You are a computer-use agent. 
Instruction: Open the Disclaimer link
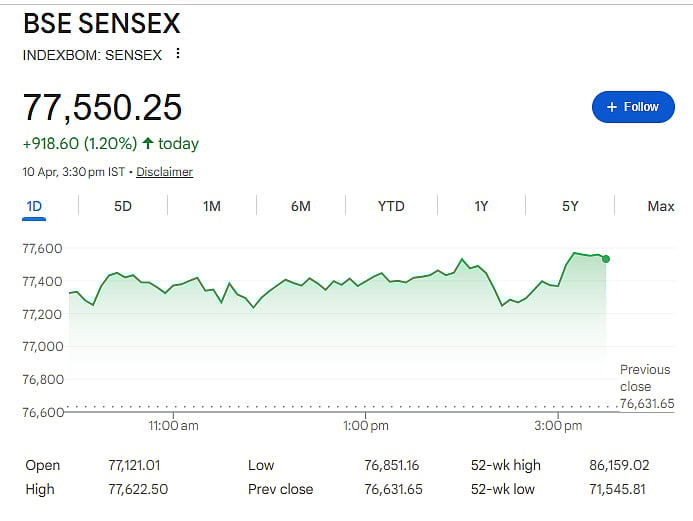(x=164, y=172)
